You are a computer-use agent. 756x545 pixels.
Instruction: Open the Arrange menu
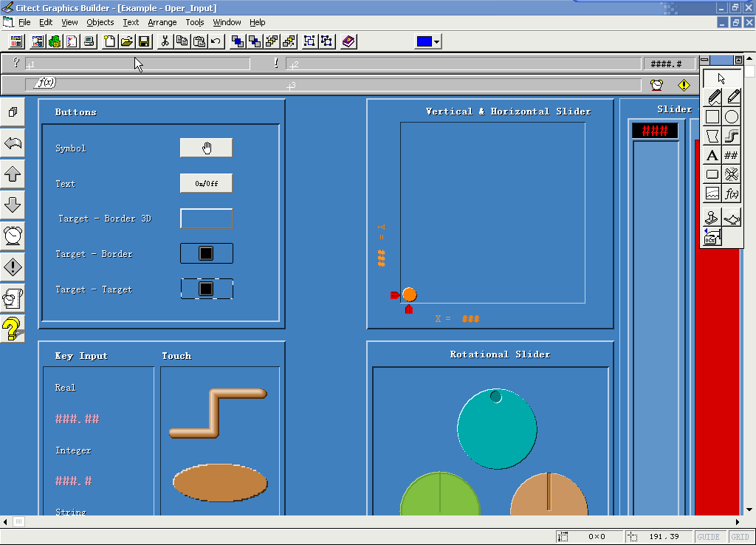162,22
